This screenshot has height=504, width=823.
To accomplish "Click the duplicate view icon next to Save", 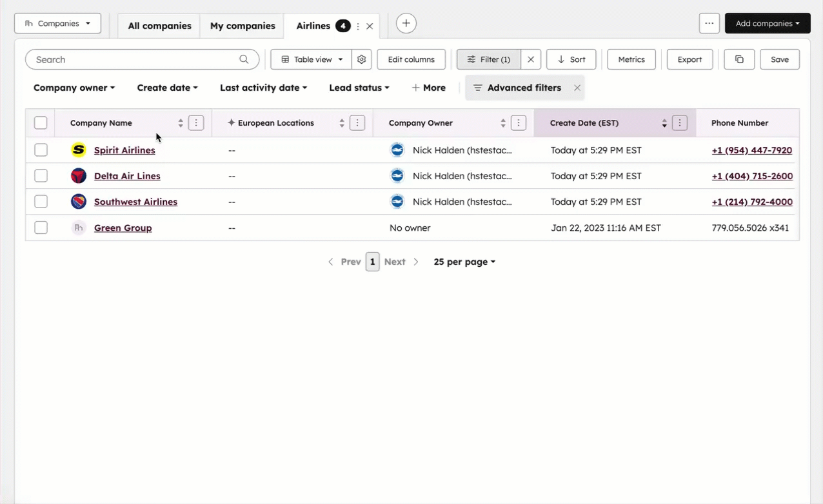I will [x=739, y=59].
